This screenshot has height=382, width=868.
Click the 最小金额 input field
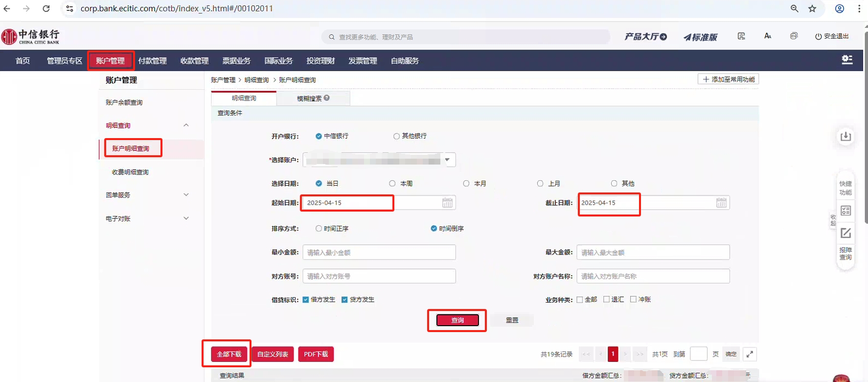(379, 253)
